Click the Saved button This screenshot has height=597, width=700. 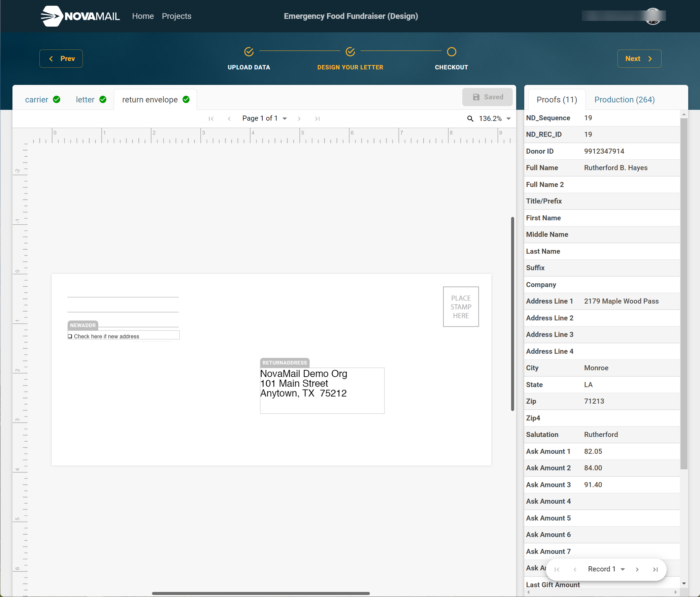click(487, 97)
